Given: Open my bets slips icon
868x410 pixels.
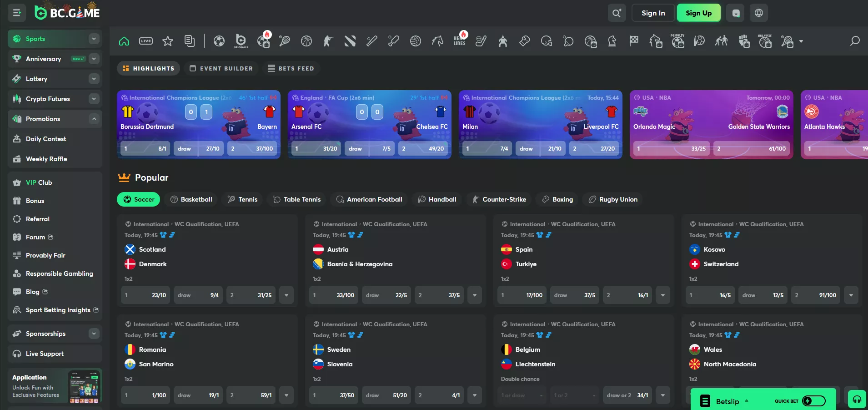Looking at the screenshot, I should coord(190,41).
